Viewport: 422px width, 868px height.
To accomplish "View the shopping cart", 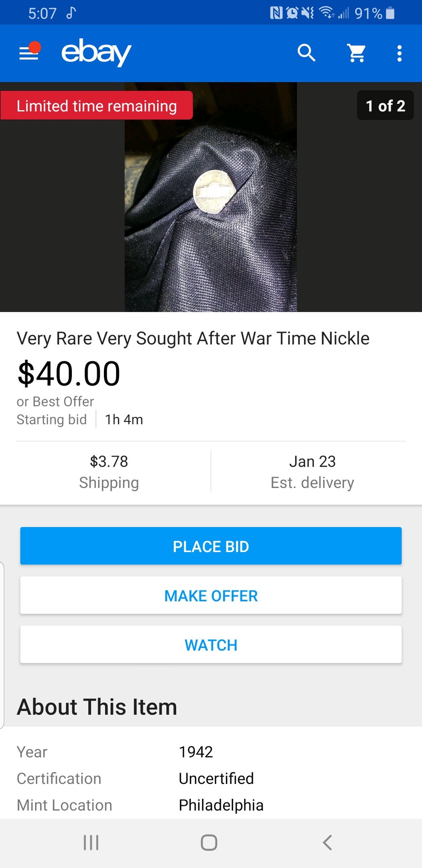I will coord(356,53).
